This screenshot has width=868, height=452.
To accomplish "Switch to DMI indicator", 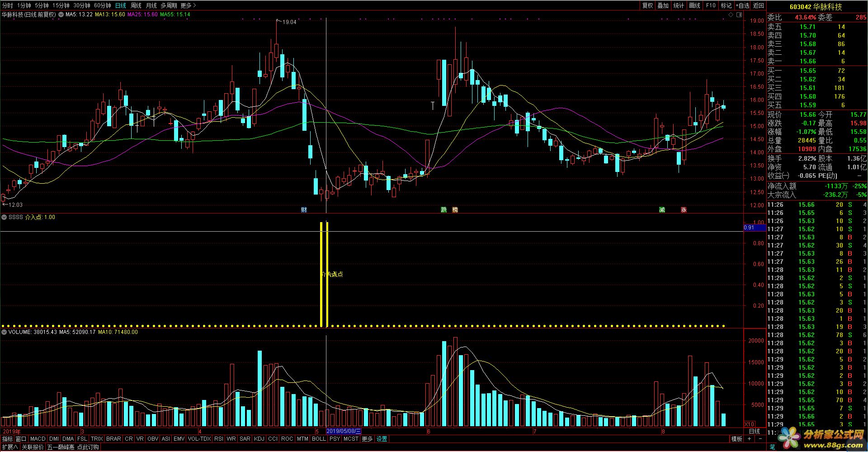I will 54,439.
